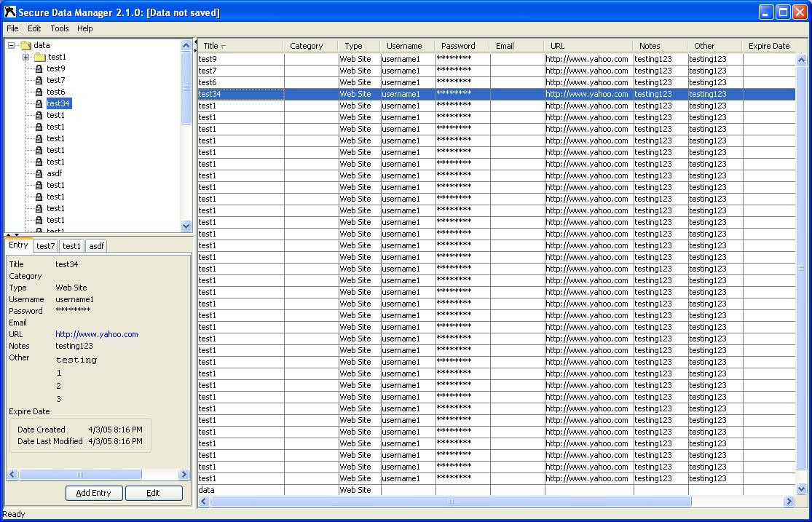
Task: Click the Edit button below entry details
Action: point(153,493)
